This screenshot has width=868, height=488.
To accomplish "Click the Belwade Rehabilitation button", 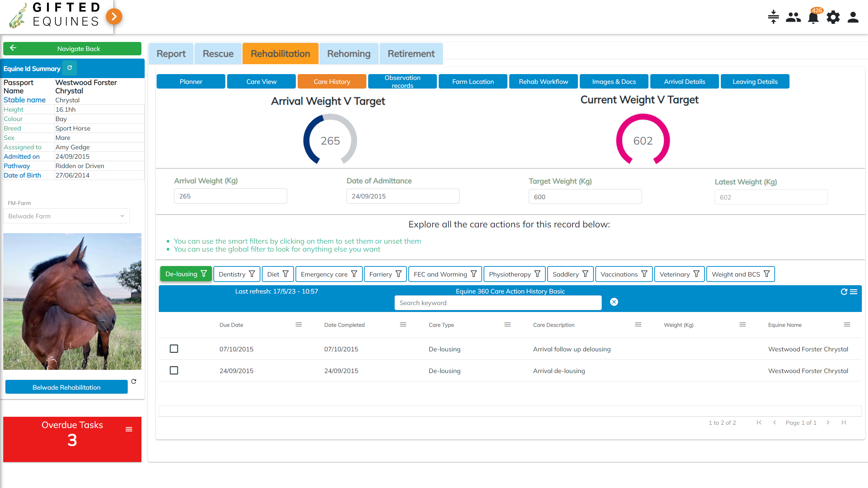I will click(x=67, y=387).
